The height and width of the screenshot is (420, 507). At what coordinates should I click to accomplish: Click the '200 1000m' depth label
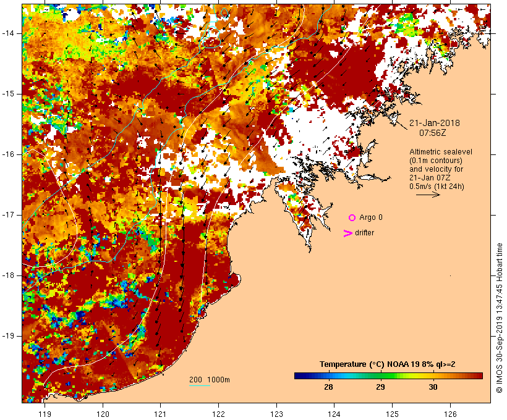(x=210, y=380)
